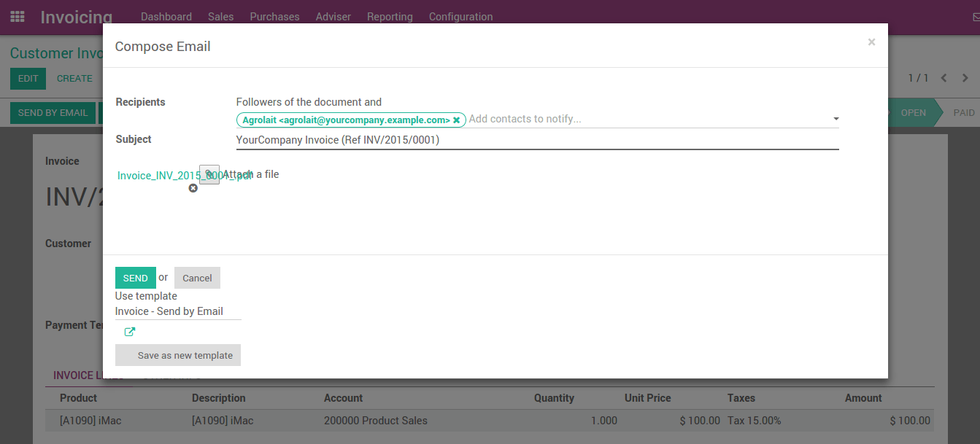
Task: Open the Sales menu
Action: [220, 16]
